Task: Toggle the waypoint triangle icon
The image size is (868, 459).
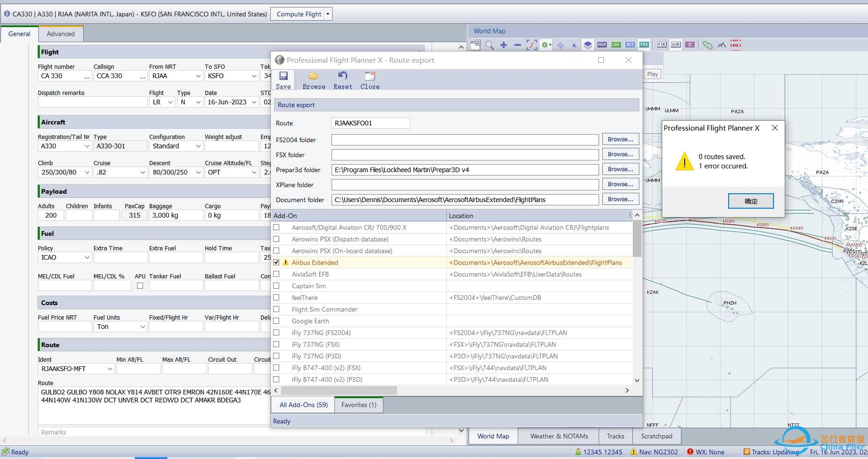Action: [x=574, y=45]
